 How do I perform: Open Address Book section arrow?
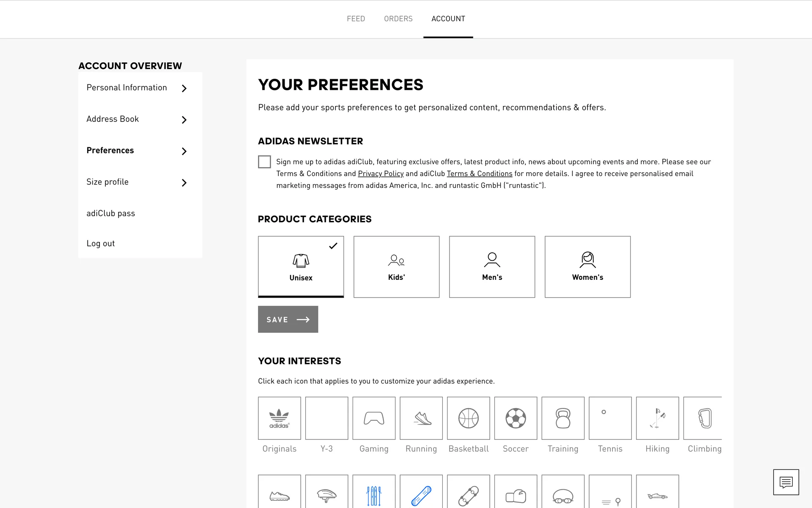pyautogui.click(x=184, y=120)
